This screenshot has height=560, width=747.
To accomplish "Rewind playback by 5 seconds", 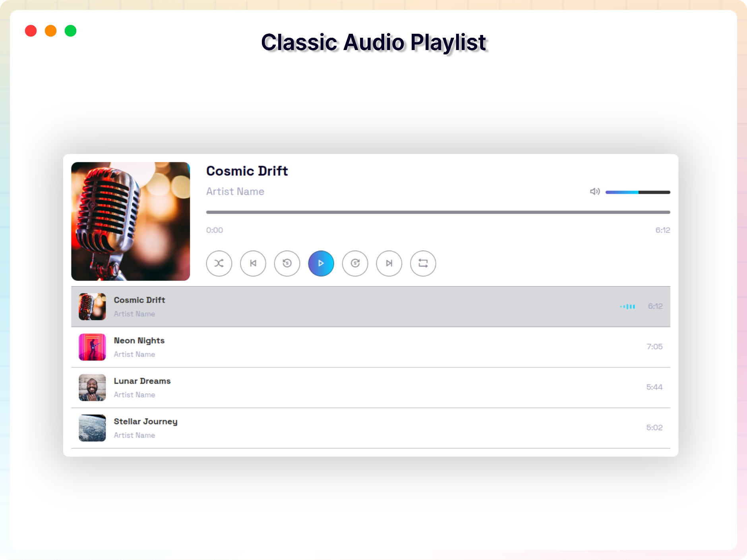I will 287,263.
